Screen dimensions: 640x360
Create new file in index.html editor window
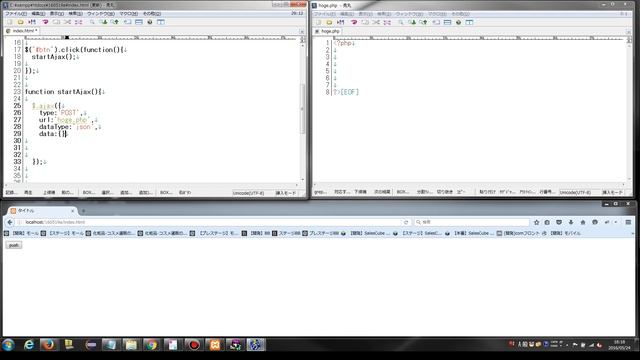(x=10, y=22)
